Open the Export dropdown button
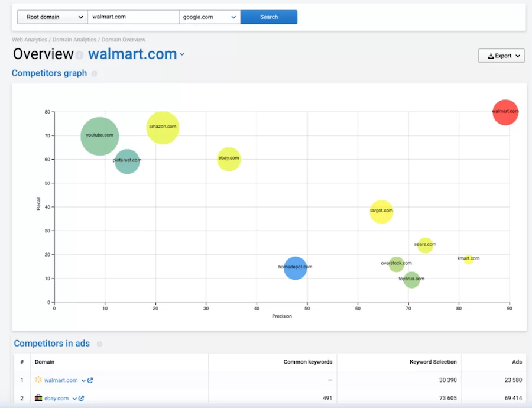This screenshot has height=408, width=532. coord(501,56)
